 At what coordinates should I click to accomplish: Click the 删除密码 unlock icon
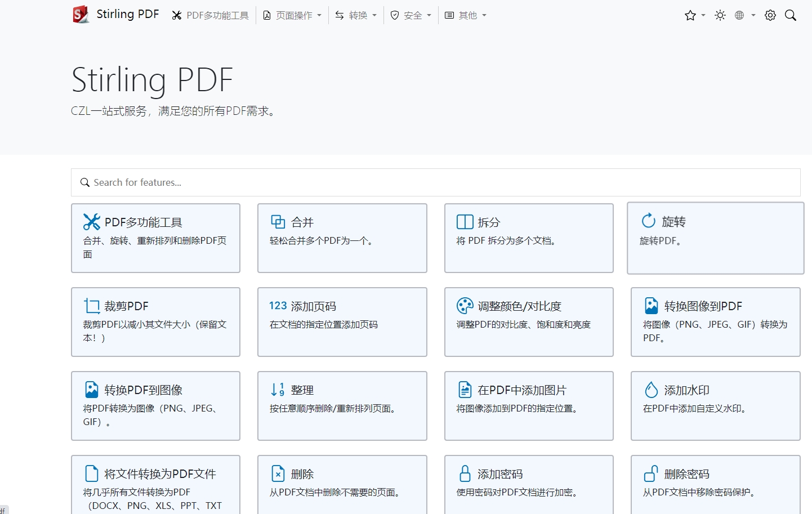tap(652, 473)
